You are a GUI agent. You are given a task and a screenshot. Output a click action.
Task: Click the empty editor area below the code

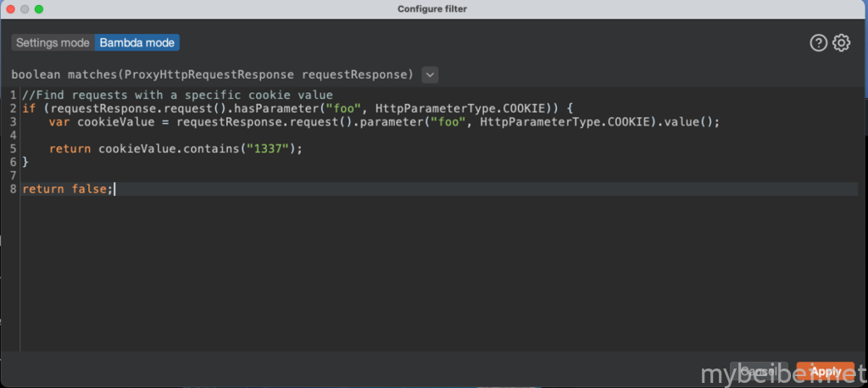tap(424, 280)
